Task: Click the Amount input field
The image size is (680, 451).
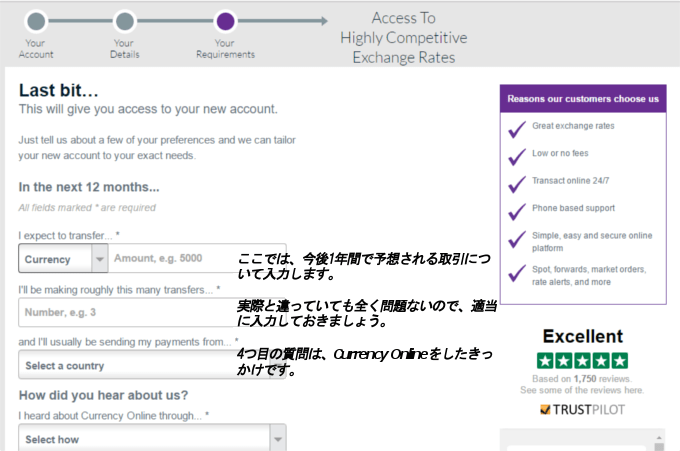Action: click(170, 259)
